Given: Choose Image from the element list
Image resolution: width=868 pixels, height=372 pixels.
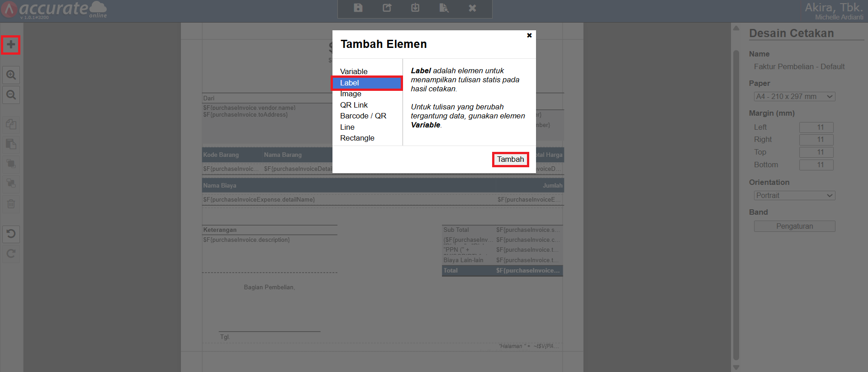Looking at the screenshot, I should [x=351, y=94].
